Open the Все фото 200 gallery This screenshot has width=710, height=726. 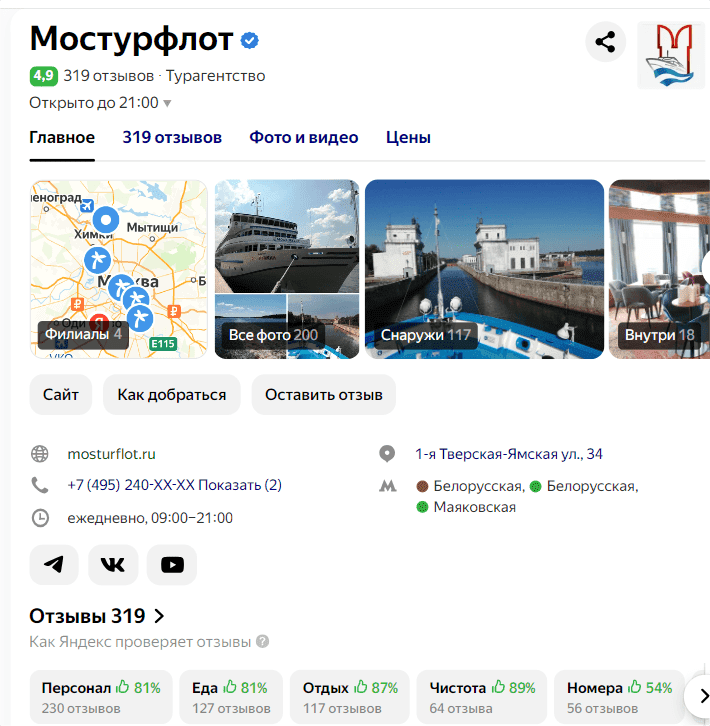coord(287,269)
